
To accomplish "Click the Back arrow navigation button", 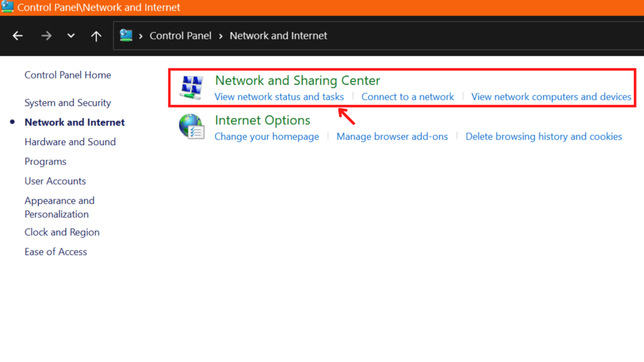I will coord(17,36).
